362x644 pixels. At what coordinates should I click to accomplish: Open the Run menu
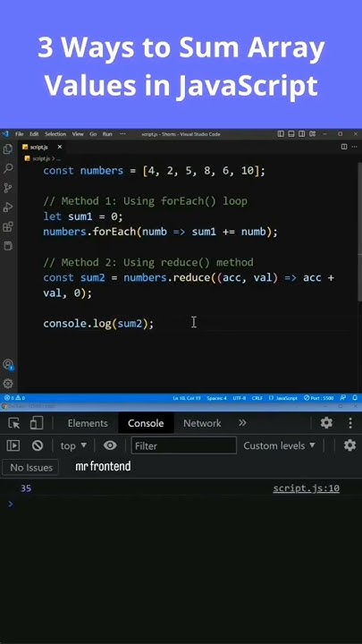point(107,134)
